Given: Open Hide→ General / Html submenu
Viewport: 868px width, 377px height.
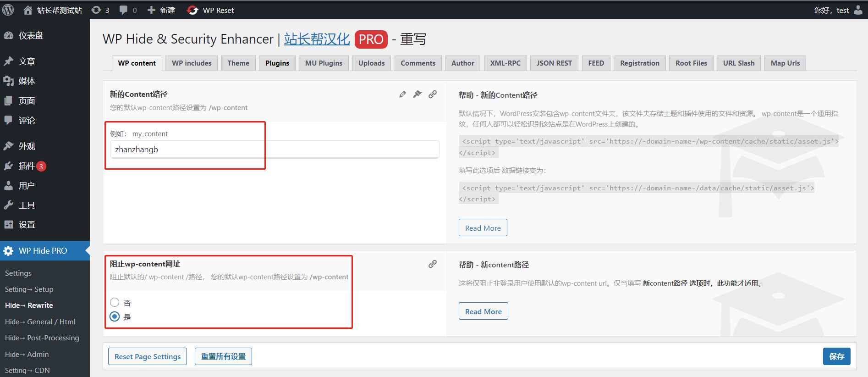Looking at the screenshot, I should pyautogui.click(x=40, y=322).
